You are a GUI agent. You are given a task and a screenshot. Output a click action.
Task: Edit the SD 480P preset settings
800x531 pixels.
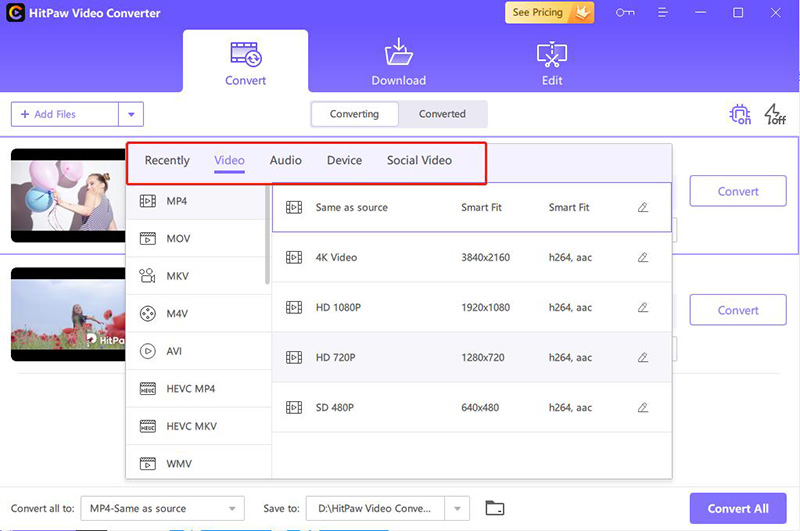pos(643,407)
